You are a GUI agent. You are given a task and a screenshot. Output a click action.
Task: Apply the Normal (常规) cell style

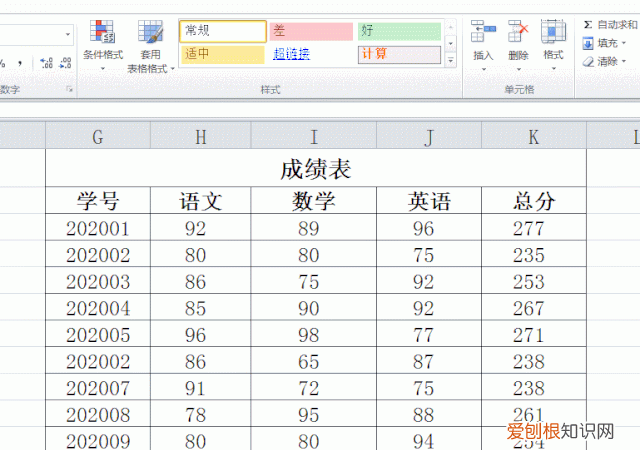click(223, 31)
